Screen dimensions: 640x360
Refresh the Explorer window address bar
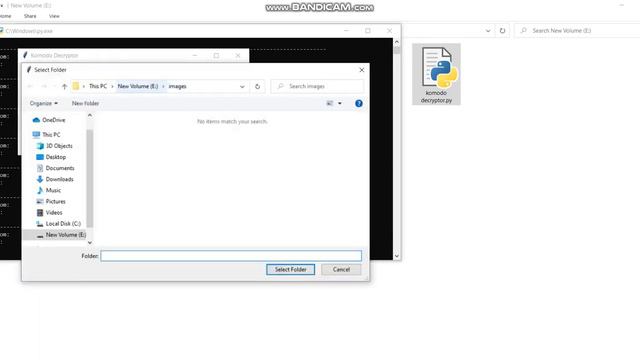pyautogui.click(x=502, y=31)
